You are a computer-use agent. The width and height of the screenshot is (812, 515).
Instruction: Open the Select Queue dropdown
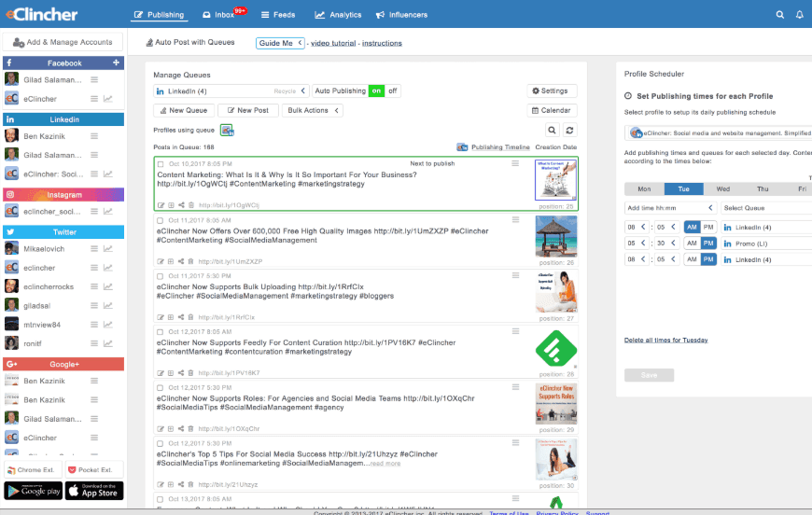(763, 208)
